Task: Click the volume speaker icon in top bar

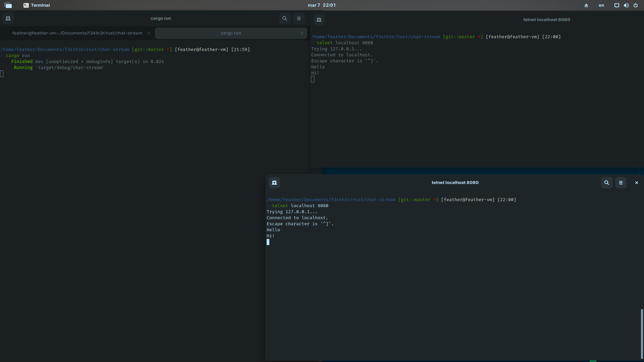Action: pyautogui.click(x=626, y=5)
